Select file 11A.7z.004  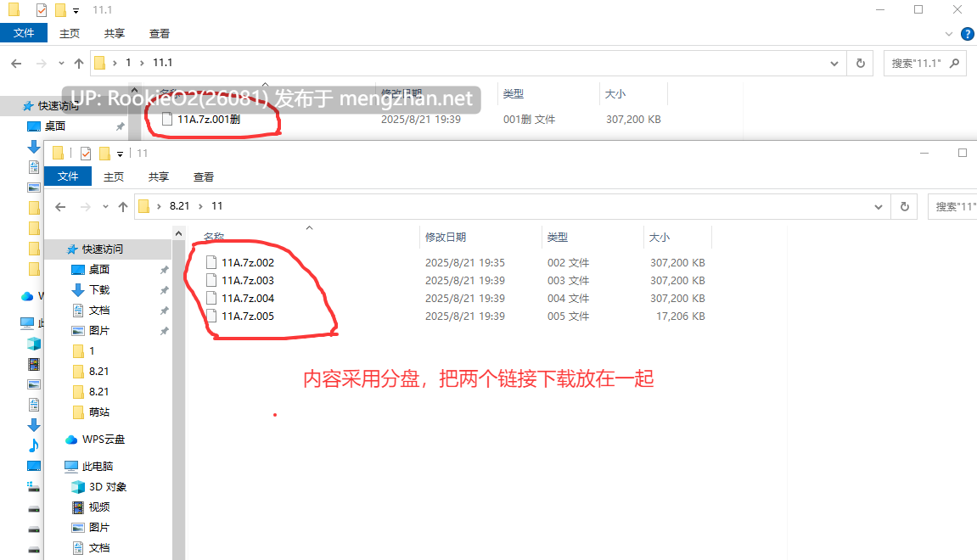coord(247,299)
